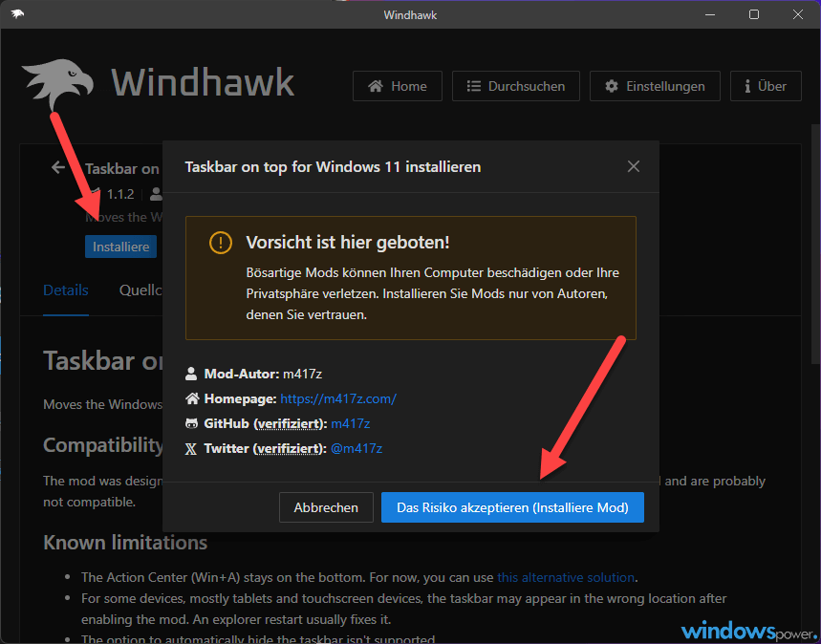Click the X Twitter logo icon
The width and height of the screenshot is (821, 644).
pyautogui.click(x=191, y=449)
